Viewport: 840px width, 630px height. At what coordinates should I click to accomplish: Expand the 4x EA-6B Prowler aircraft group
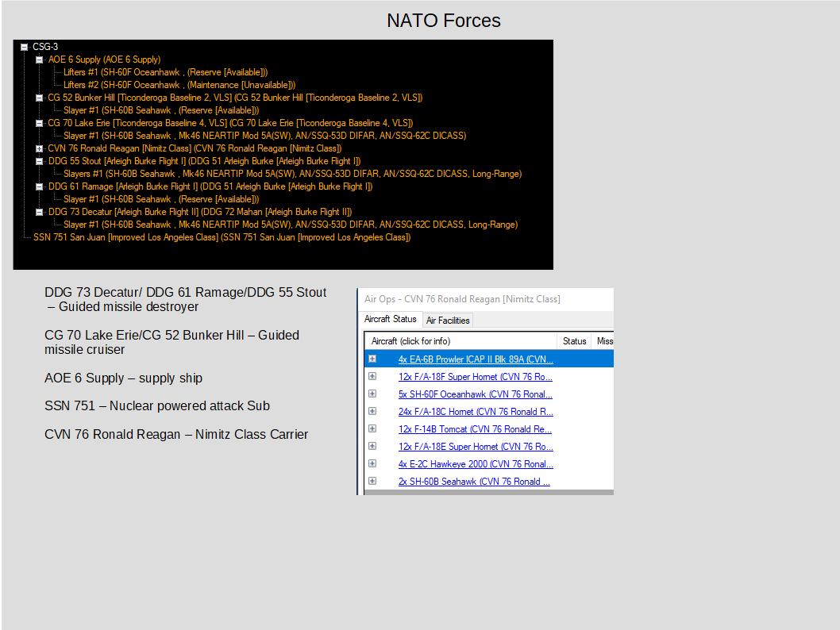pos(372,359)
